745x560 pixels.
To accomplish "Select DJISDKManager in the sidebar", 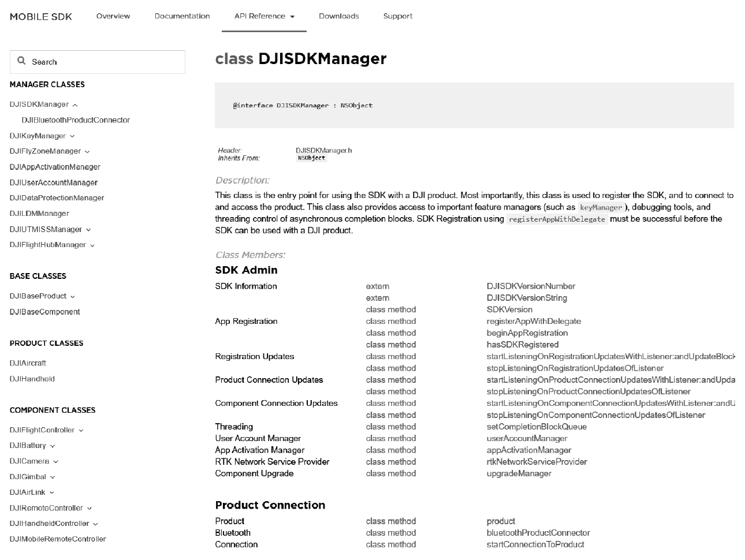I will [x=39, y=104].
